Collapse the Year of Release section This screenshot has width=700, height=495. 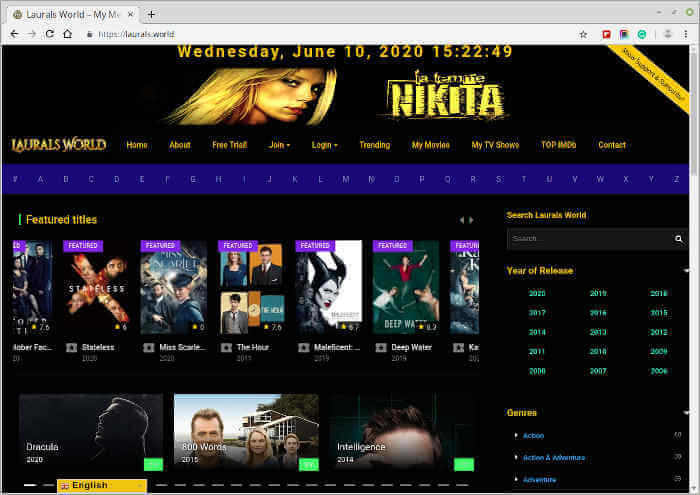(686, 271)
